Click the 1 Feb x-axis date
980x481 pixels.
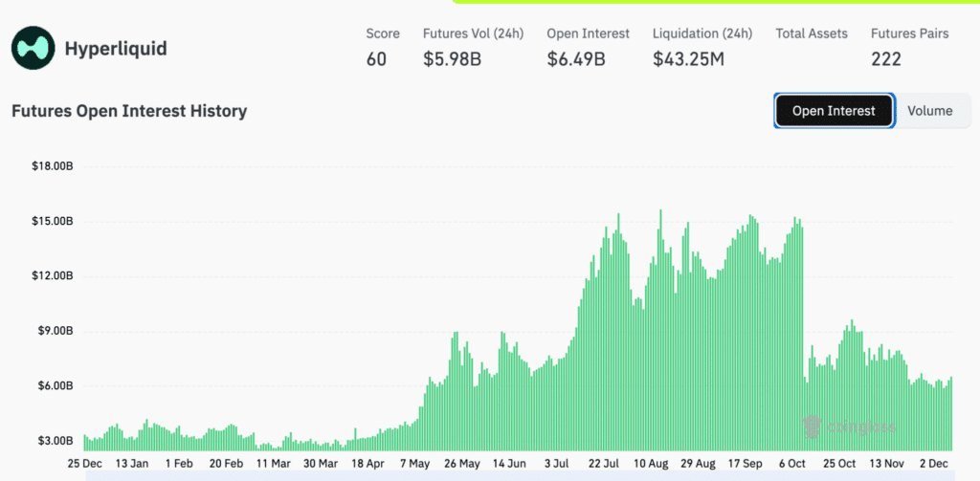(x=179, y=464)
